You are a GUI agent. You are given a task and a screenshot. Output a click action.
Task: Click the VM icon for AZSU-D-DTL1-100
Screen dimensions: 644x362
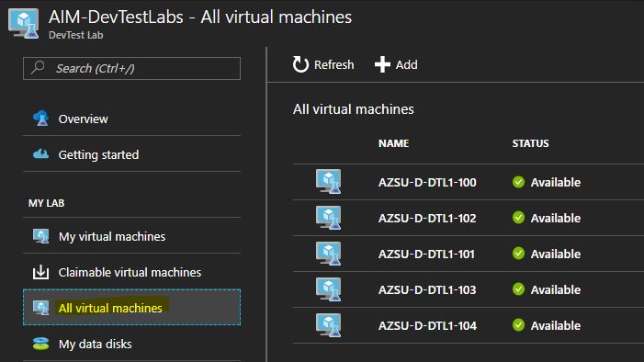329,182
